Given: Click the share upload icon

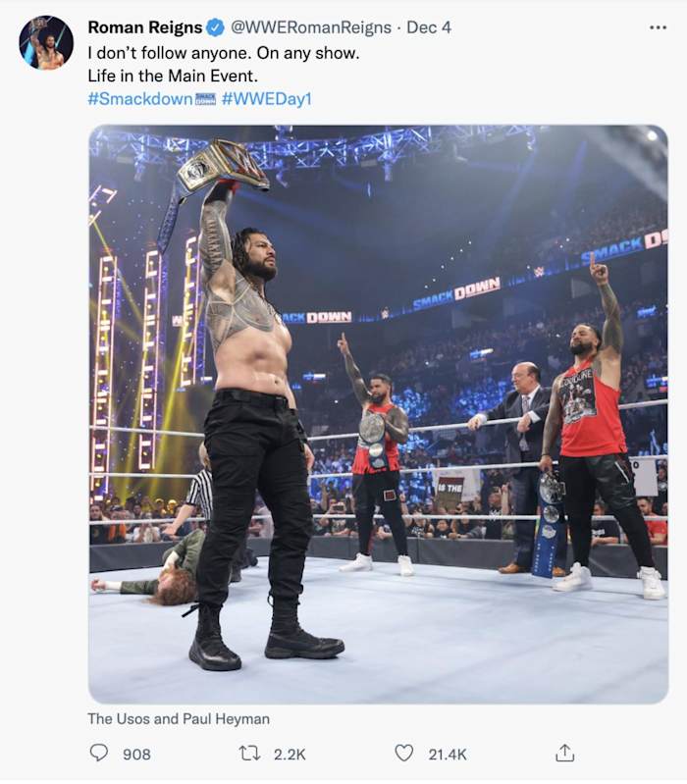Looking at the screenshot, I should click(565, 753).
